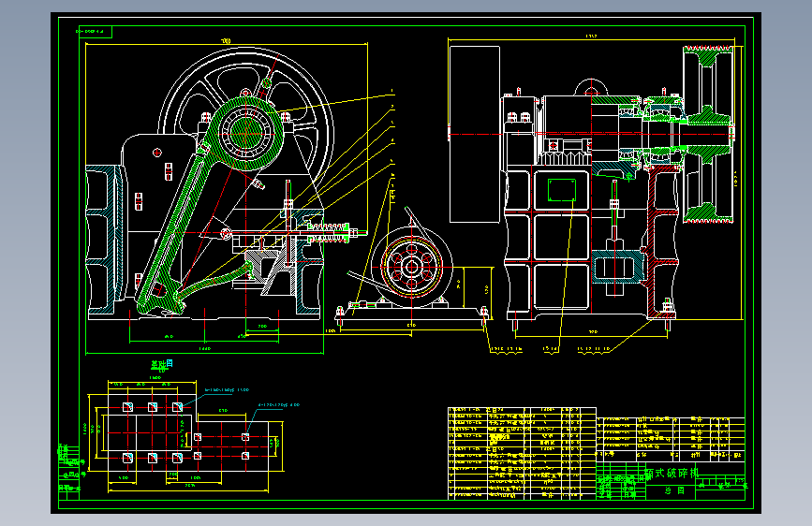Select the electric motor end-view drawing
The height and width of the screenshot is (526, 812).
(x=412, y=267)
